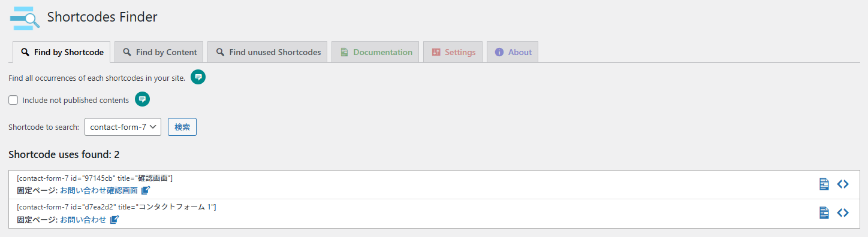
Task: Open help bubble next to 'Include not published contents'
Action: pos(142,99)
